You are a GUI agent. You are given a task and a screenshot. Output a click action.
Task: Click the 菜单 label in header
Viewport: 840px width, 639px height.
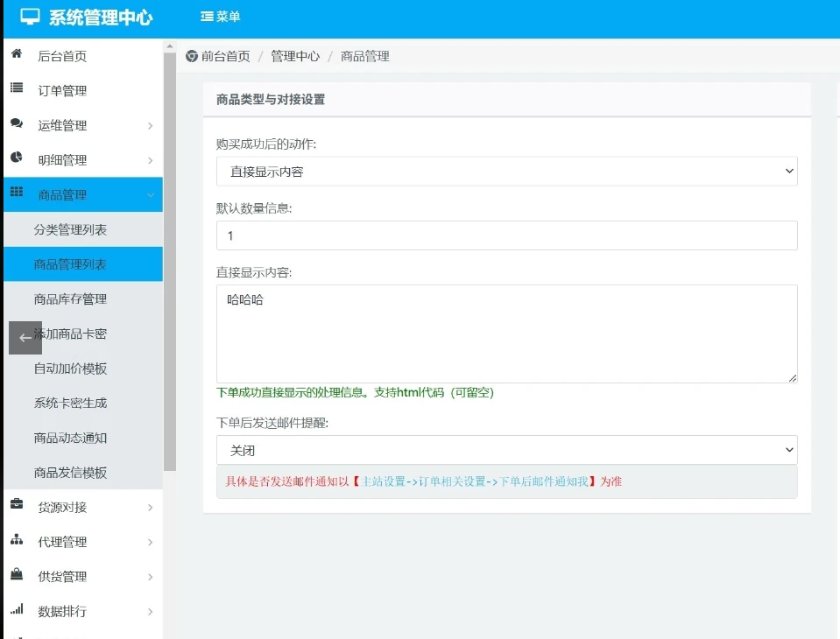click(229, 17)
